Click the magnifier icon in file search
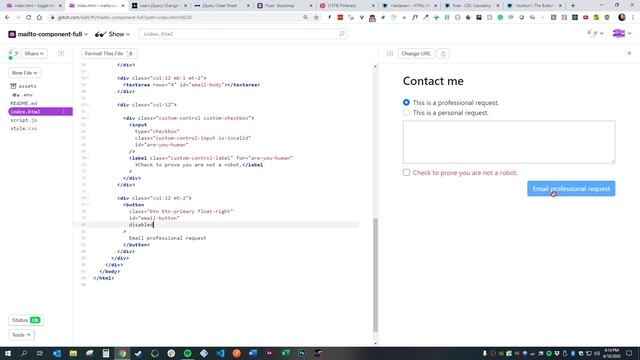 point(342,34)
